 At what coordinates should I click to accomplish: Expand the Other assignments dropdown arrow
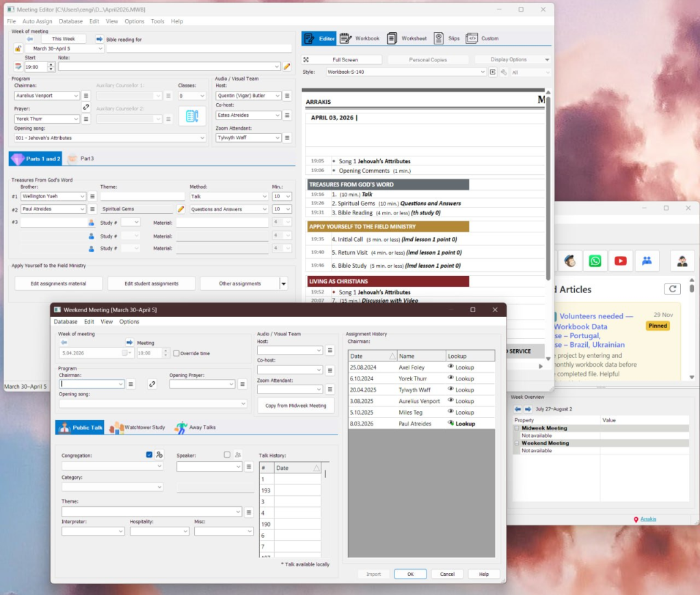click(284, 283)
